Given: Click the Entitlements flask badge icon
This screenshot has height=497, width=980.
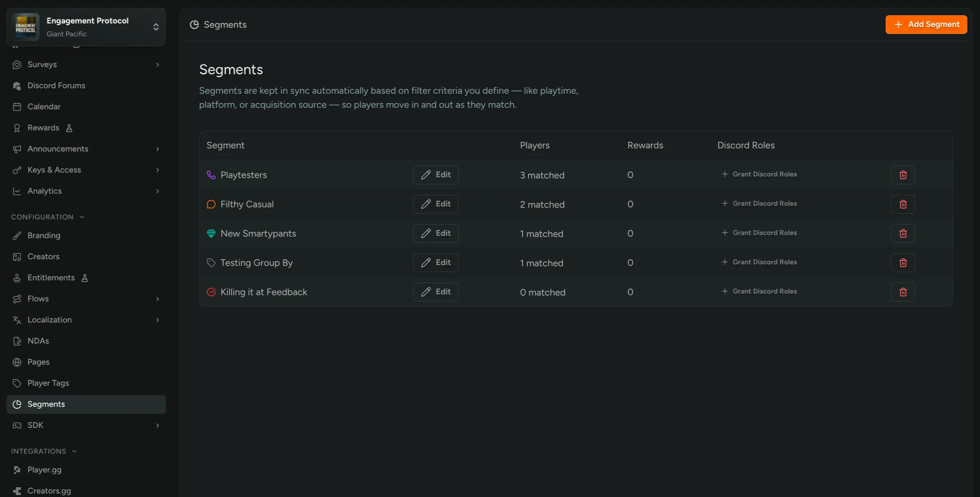Looking at the screenshot, I should [x=85, y=278].
